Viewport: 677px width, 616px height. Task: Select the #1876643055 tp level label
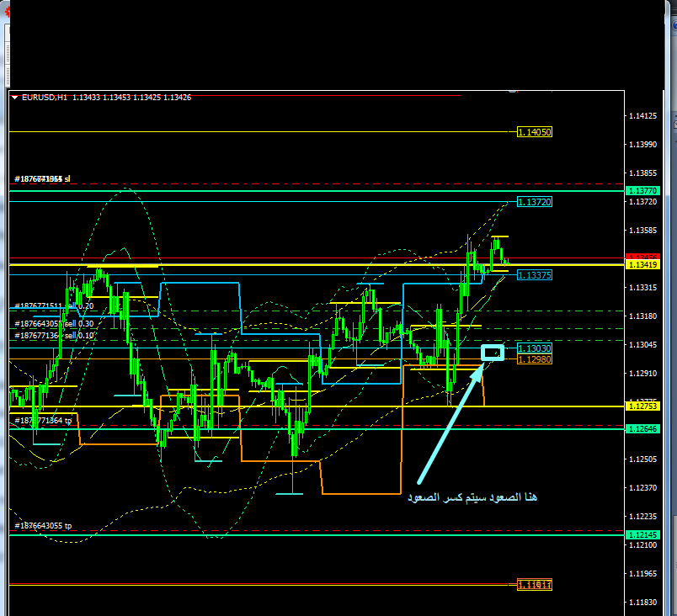(x=43, y=525)
